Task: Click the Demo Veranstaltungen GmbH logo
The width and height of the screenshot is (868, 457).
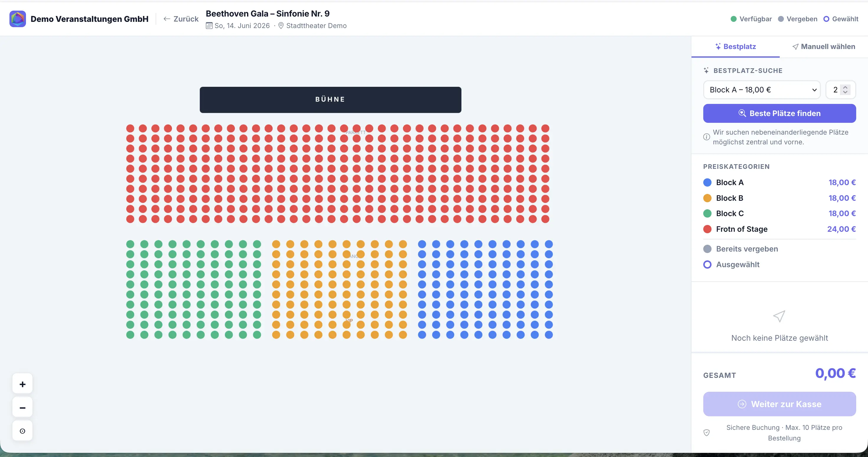Action: click(17, 19)
